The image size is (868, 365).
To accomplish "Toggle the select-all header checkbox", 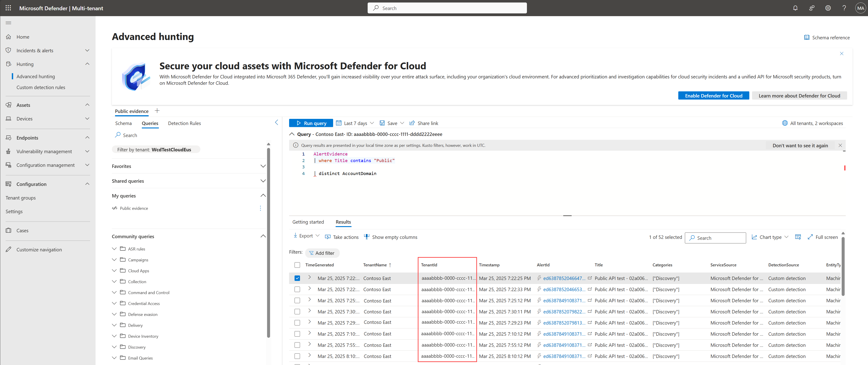I will [x=297, y=265].
